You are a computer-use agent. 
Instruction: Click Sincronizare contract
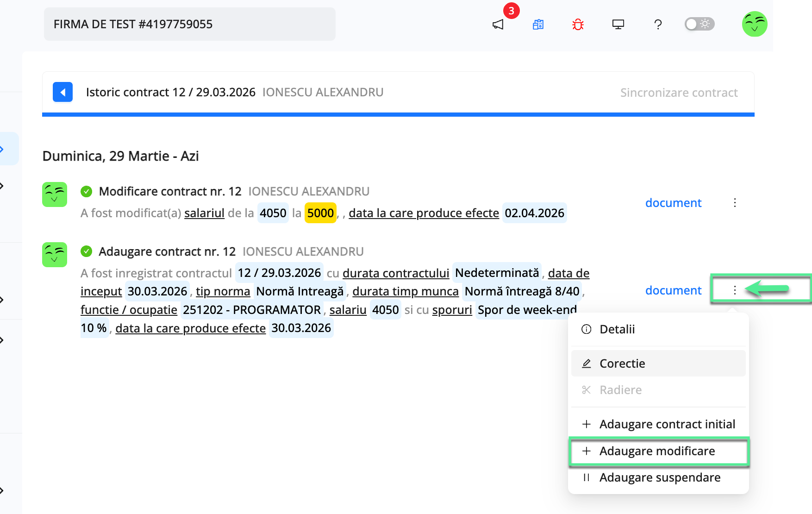click(x=679, y=92)
